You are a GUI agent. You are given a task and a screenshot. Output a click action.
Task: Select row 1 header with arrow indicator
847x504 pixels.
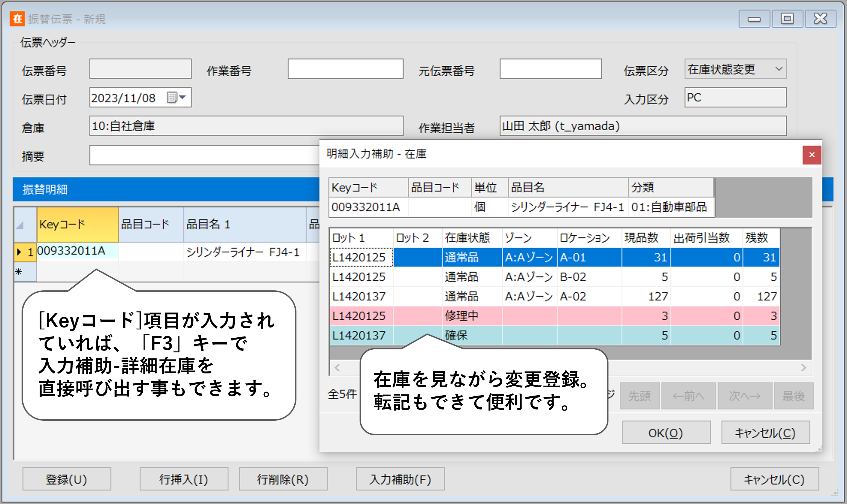pos(25,252)
